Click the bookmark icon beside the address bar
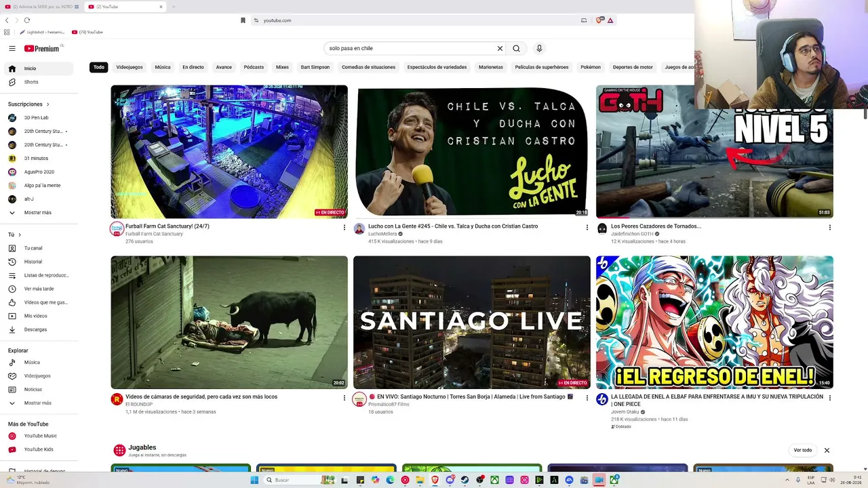The height and width of the screenshot is (488, 868). click(243, 20)
